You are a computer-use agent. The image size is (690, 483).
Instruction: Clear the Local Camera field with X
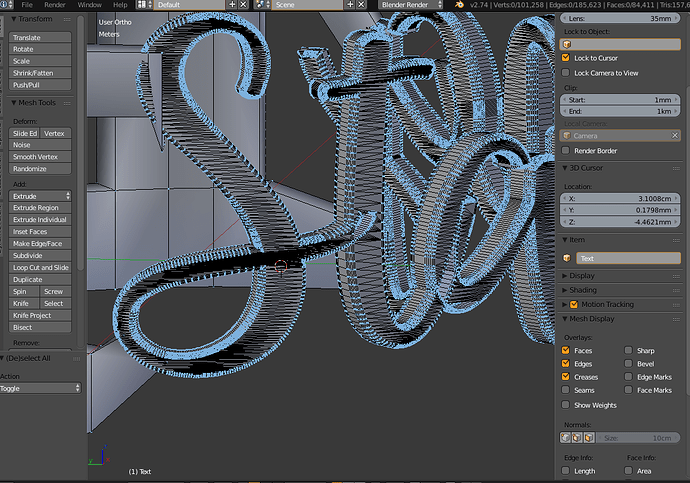pos(675,135)
